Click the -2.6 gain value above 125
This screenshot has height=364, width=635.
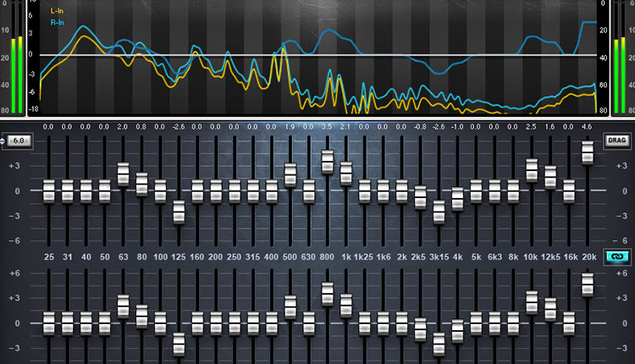click(x=179, y=126)
